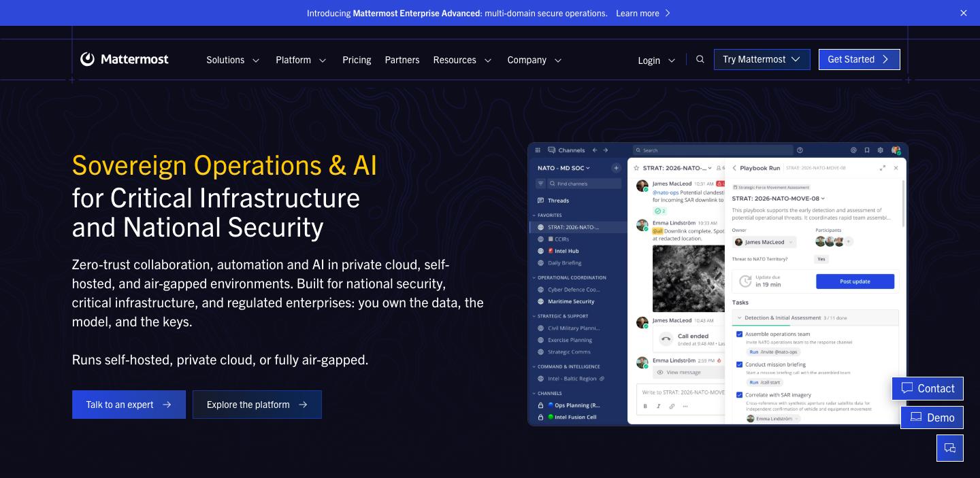Click the Bold formatting icon

(x=645, y=406)
